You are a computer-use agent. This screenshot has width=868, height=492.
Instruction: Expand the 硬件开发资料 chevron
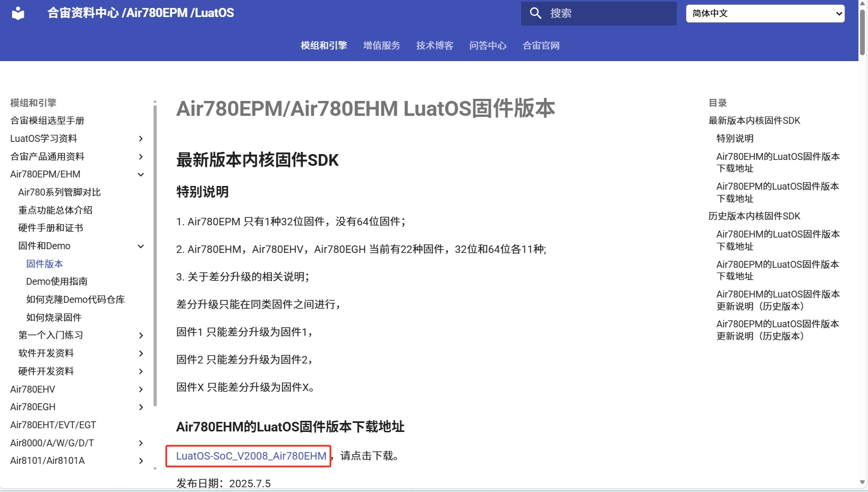click(141, 371)
